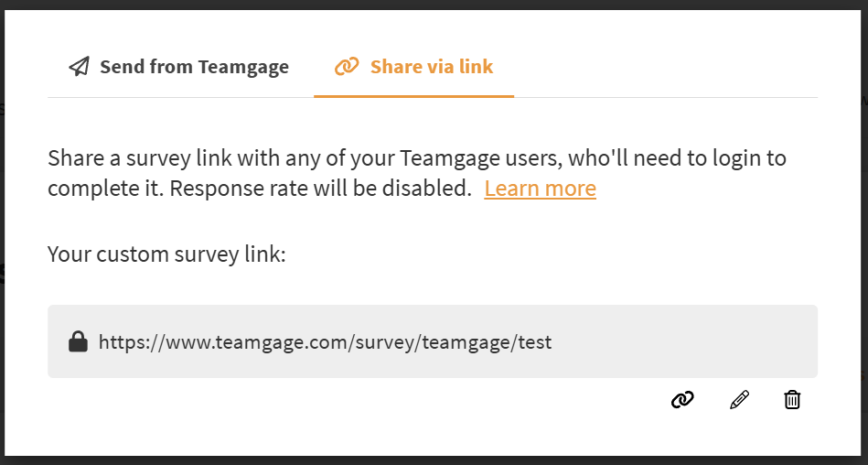Click "Response rate will be disabled" sentence

320,189
